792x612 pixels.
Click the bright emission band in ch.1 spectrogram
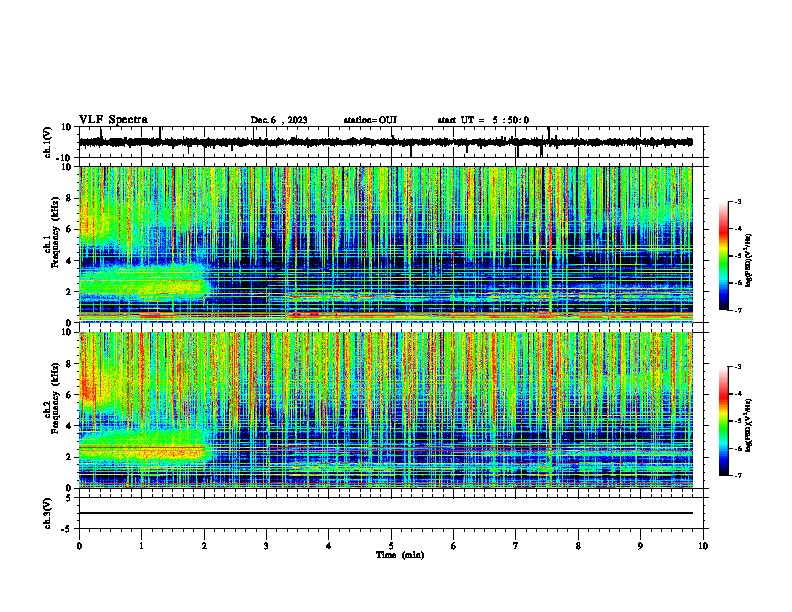pos(144,283)
